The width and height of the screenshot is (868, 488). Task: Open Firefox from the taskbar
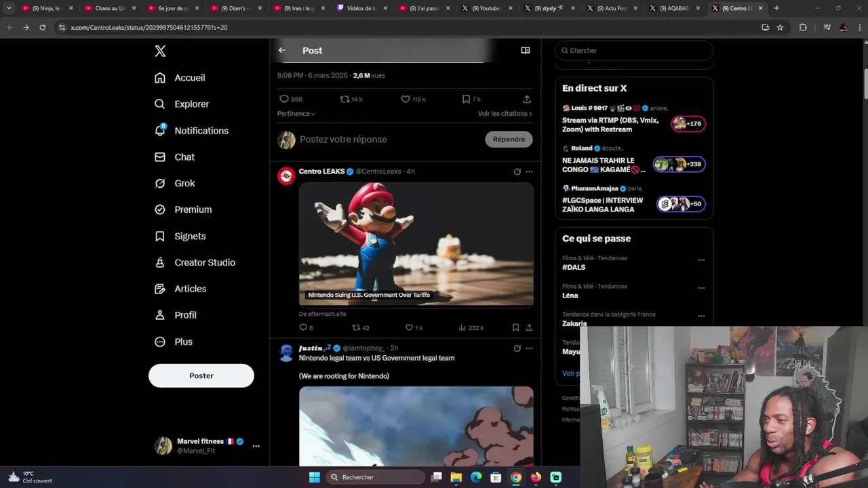pos(536,477)
